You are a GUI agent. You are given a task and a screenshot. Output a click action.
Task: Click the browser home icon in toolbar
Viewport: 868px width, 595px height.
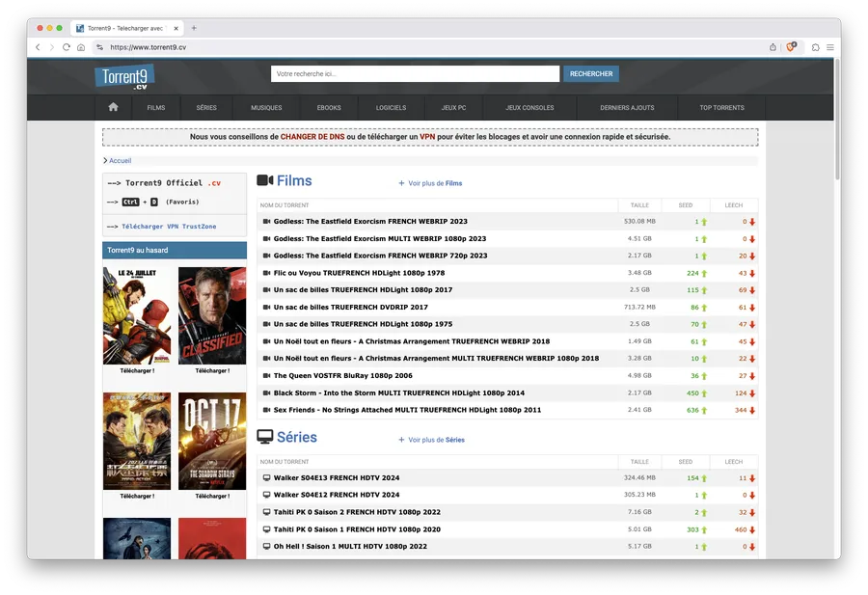tap(81, 47)
